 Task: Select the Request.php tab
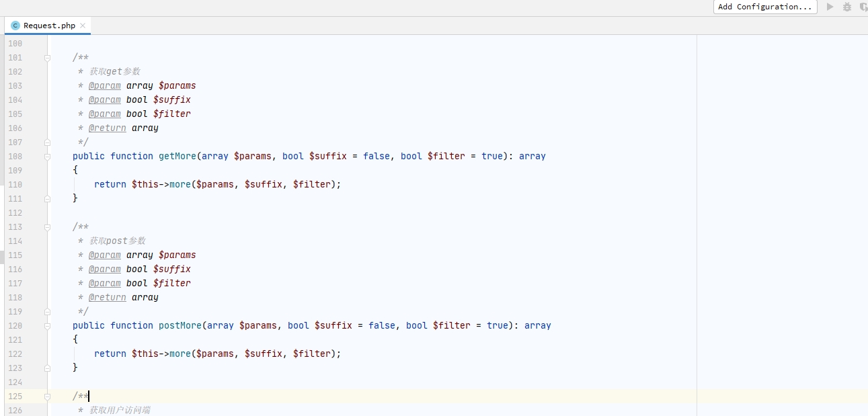point(49,26)
